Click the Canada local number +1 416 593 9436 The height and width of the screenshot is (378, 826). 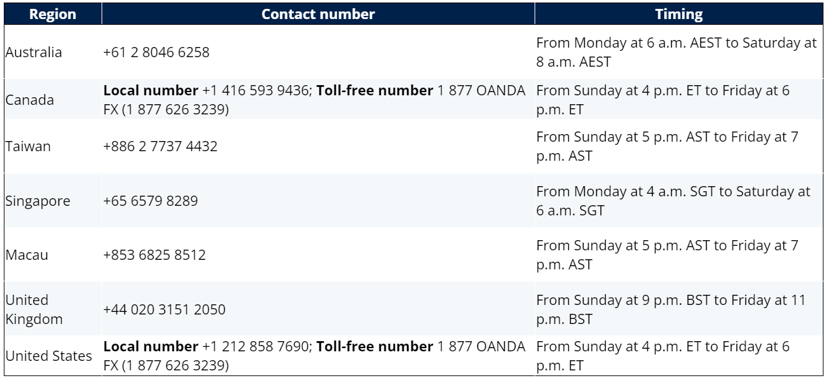point(255,91)
